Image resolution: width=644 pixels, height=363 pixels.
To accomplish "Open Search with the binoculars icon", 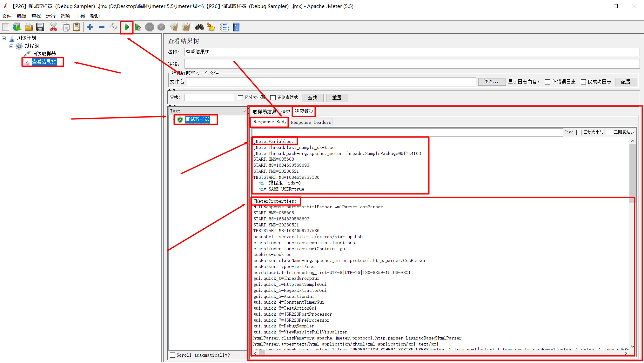I will (199, 27).
